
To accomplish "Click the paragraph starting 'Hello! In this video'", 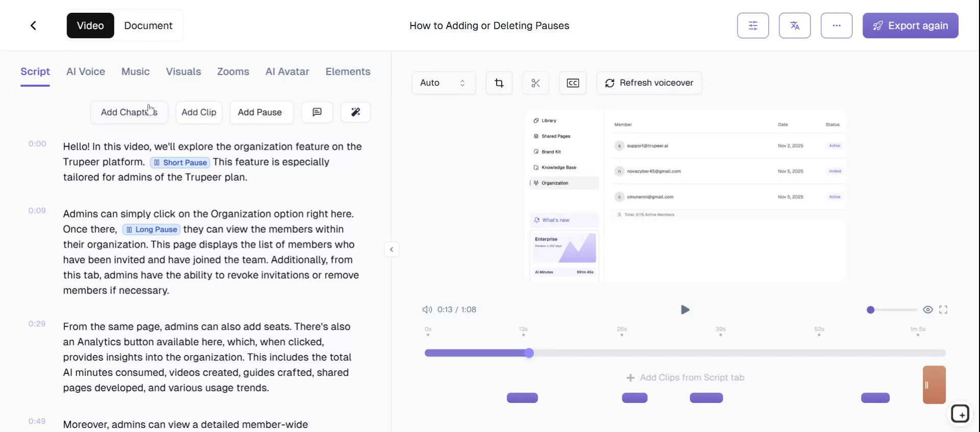I will click(212, 162).
